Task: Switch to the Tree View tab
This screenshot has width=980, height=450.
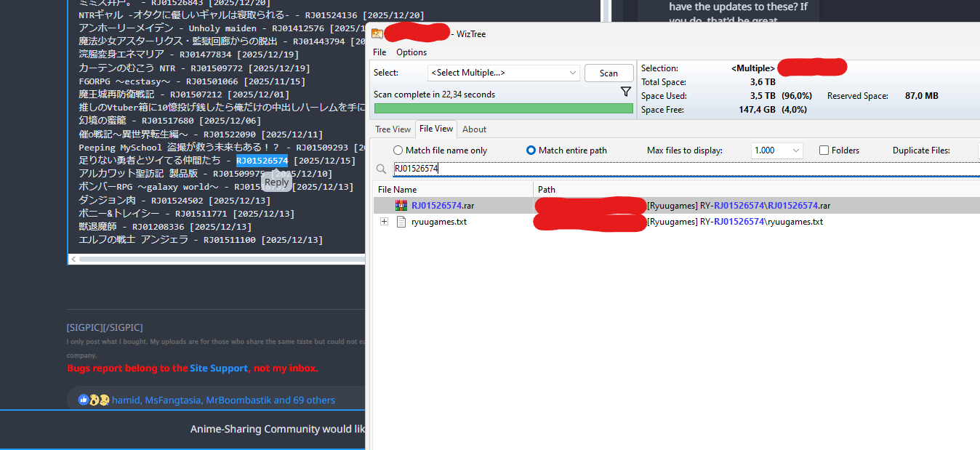Action: 393,129
